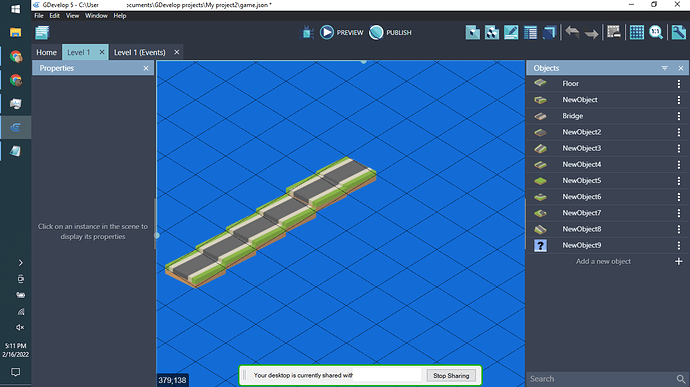Click the objects Search field
Viewport: 690px width, 387px height.
click(x=602, y=379)
